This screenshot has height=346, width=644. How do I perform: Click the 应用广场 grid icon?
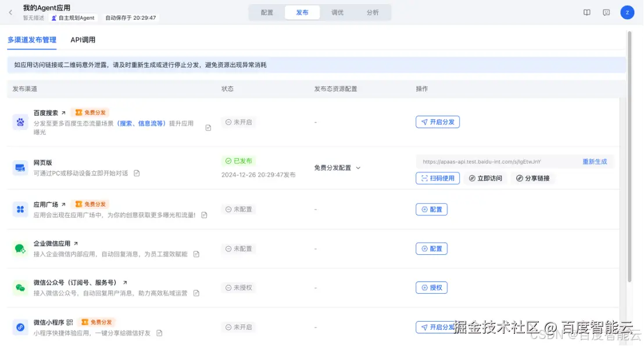click(18, 210)
